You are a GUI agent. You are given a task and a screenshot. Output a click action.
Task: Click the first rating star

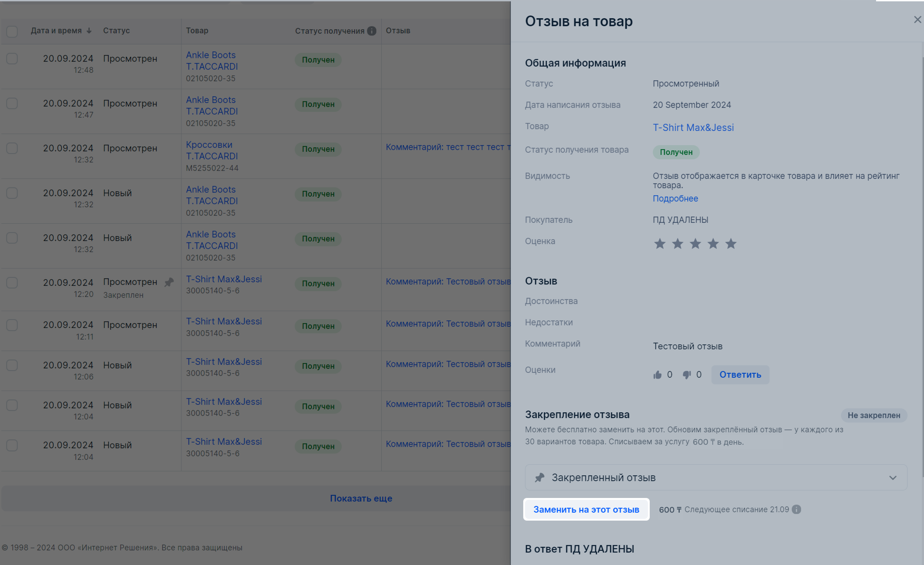tap(660, 244)
